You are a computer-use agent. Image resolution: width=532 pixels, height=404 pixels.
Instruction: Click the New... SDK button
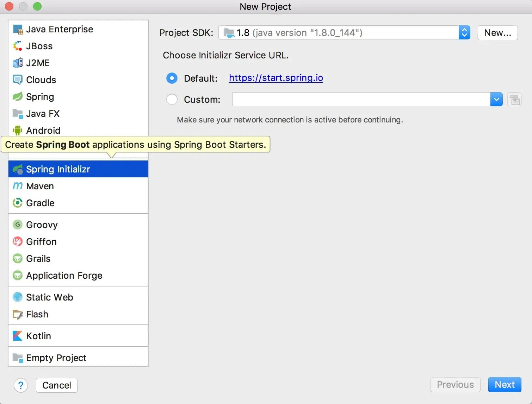click(x=497, y=33)
